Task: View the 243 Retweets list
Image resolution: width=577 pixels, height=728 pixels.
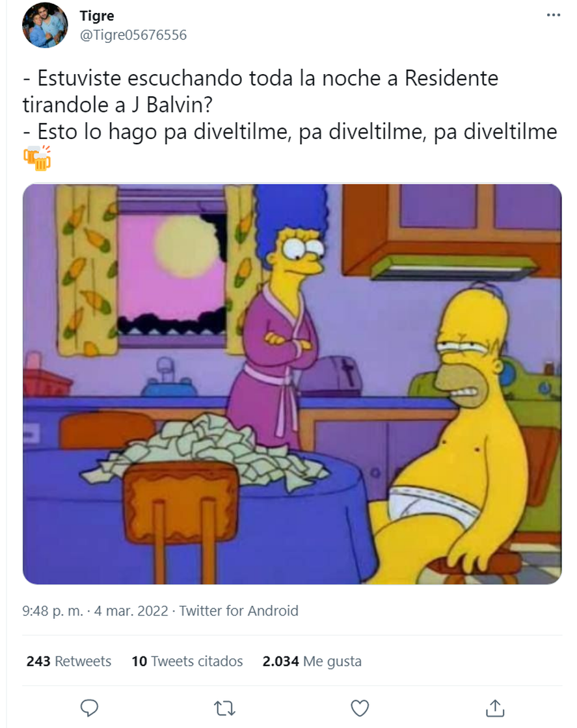Action: point(69,660)
